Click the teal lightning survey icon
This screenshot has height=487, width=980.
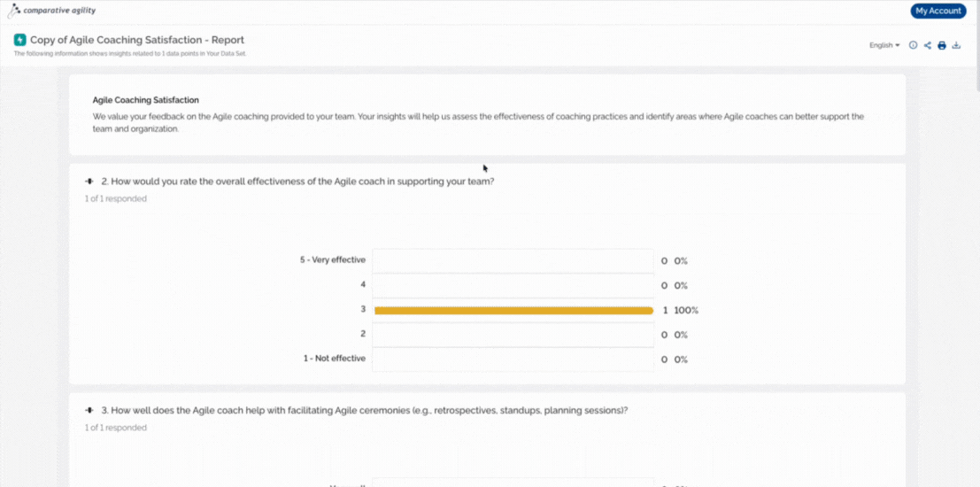point(19,39)
